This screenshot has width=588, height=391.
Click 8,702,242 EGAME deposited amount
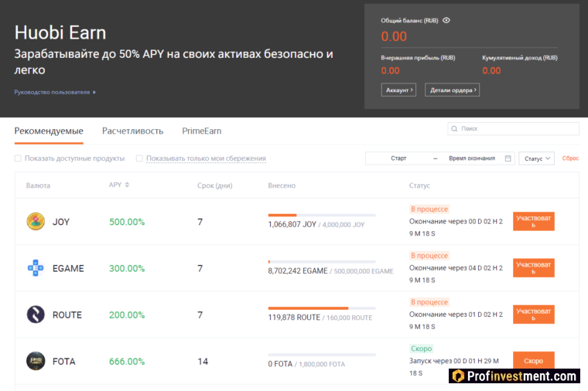tap(298, 270)
